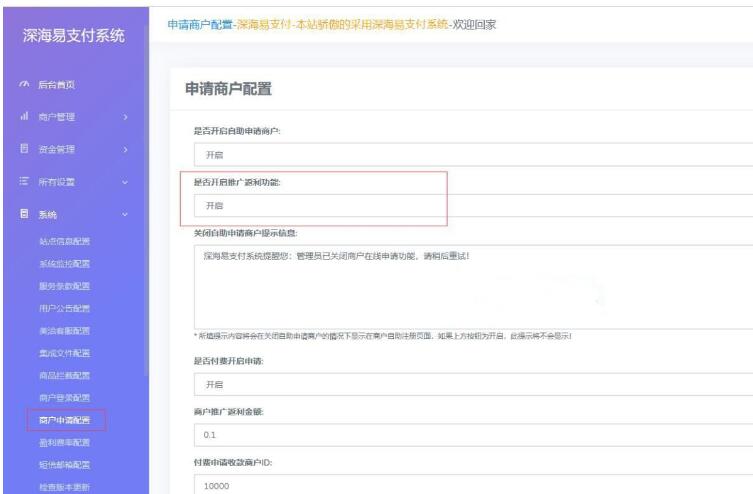Open 美洽客服配置 in the sidebar

(x=64, y=331)
